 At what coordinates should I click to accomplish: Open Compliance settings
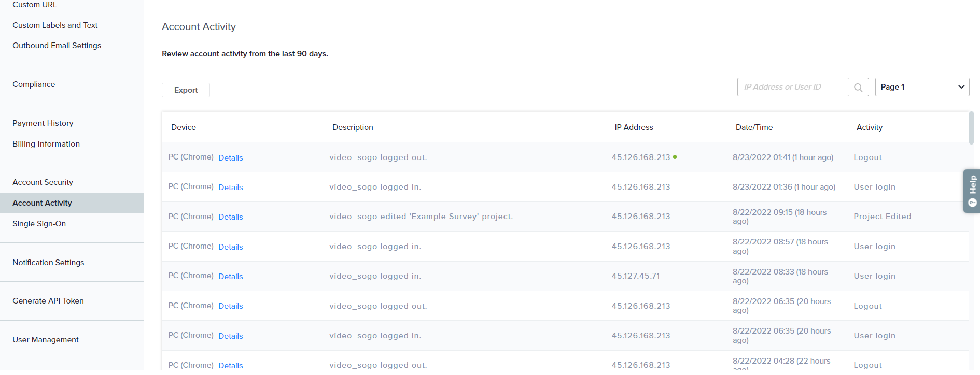click(x=34, y=84)
